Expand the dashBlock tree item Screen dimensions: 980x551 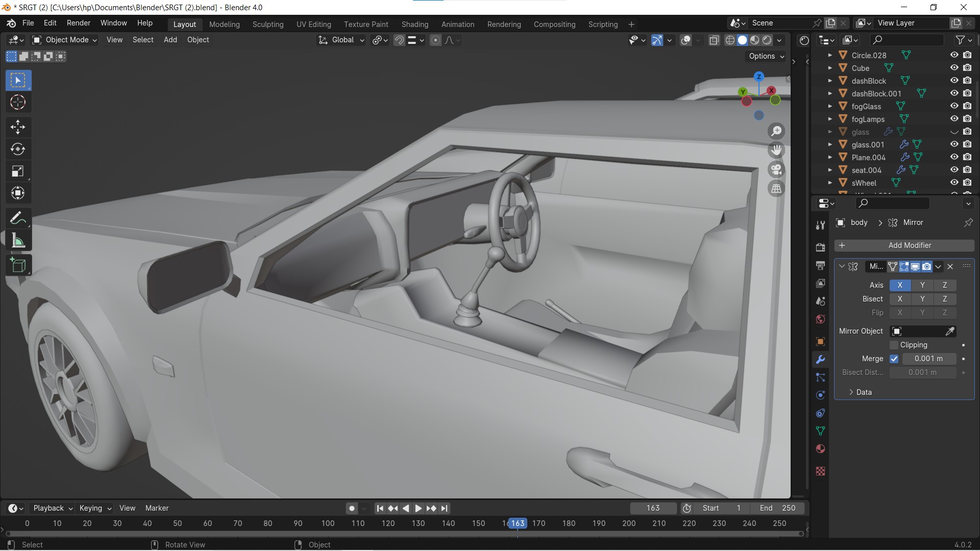(x=830, y=81)
